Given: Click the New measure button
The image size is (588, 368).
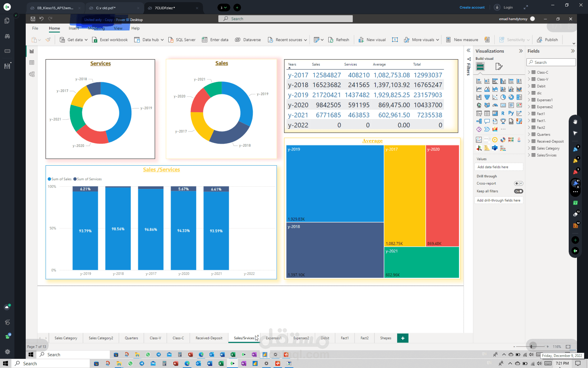Looking at the screenshot, I should pos(462,40).
